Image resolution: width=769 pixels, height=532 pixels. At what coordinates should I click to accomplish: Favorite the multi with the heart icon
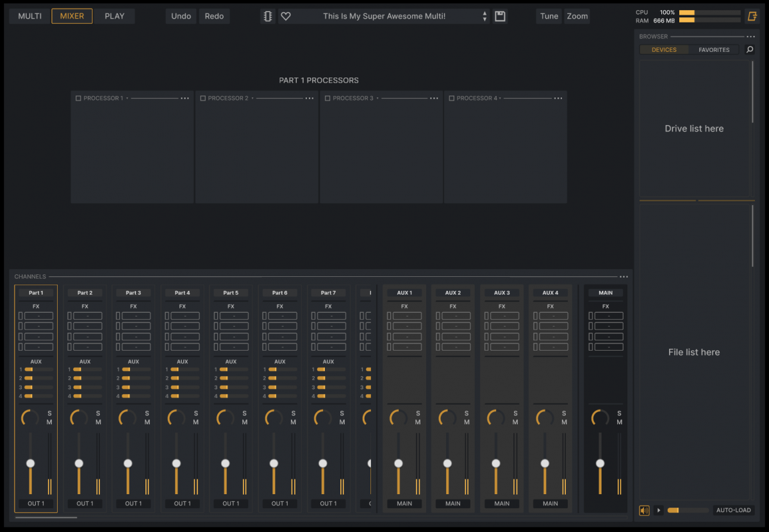tap(286, 17)
